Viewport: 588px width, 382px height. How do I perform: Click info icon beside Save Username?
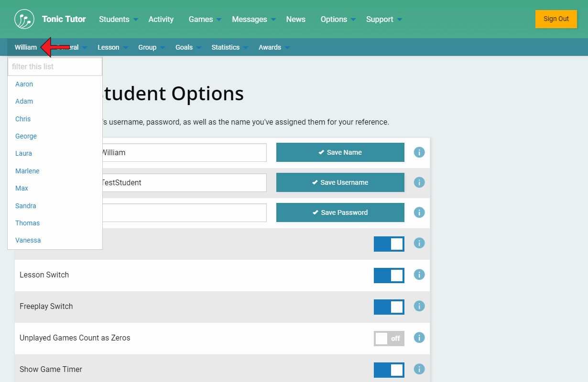(419, 182)
